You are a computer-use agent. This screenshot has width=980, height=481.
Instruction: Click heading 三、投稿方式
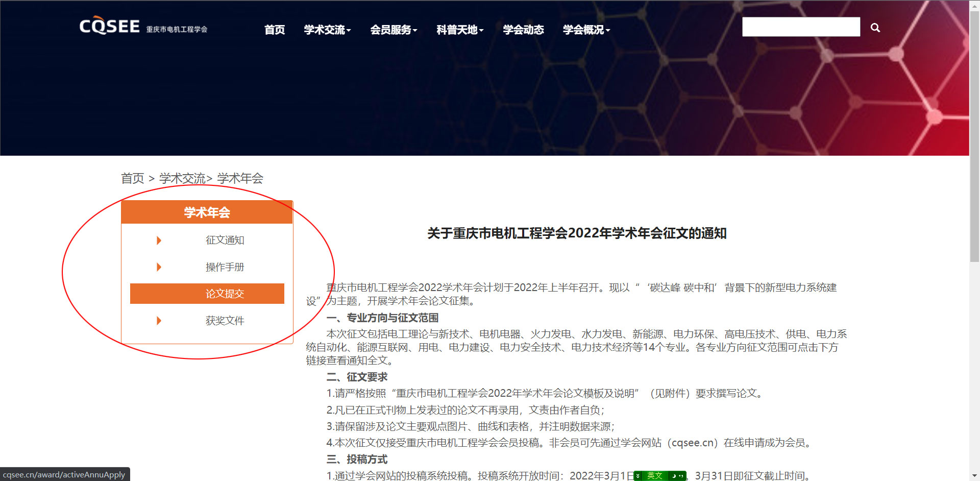click(x=357, y=459)
